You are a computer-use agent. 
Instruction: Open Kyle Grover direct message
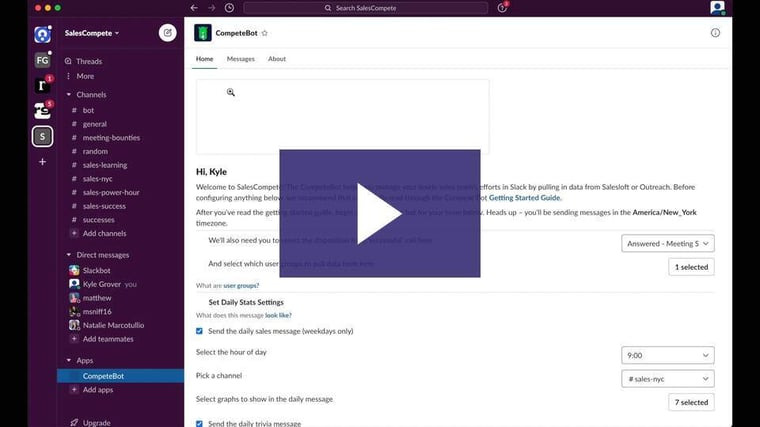pyautogui.click(x=102, y=284)
